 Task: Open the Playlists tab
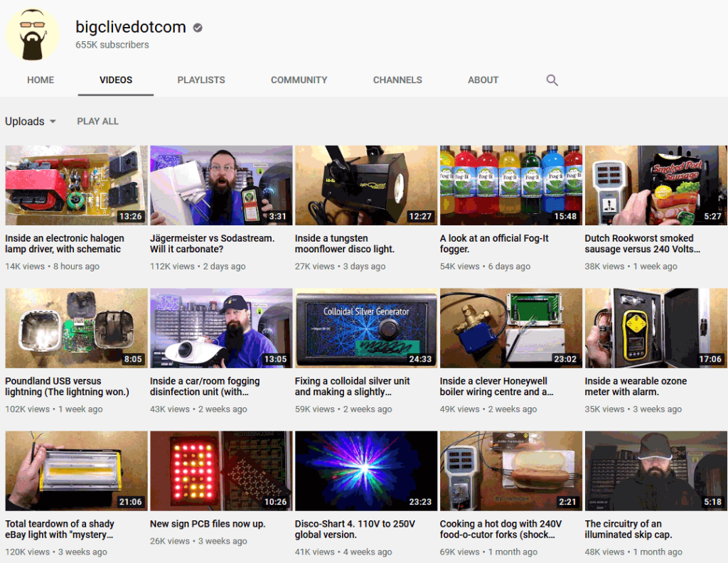coord(201,80)
